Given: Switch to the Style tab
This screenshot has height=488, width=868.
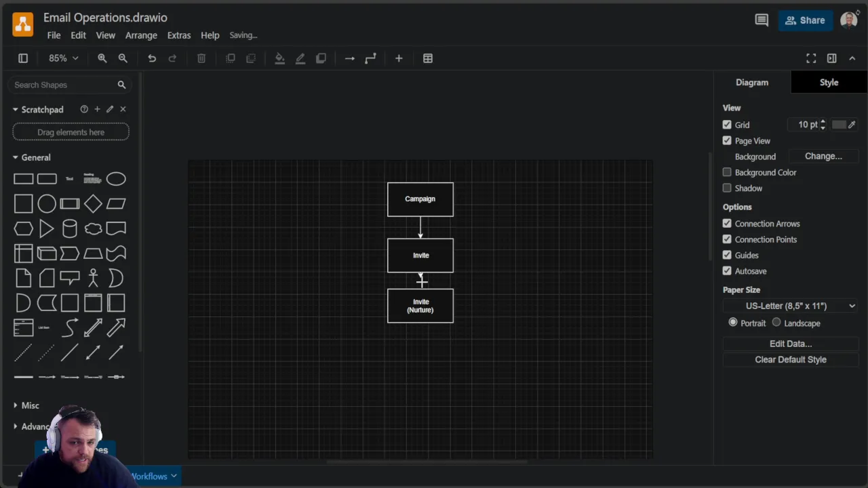Looking at the screenshot, I should coord(829,82).
